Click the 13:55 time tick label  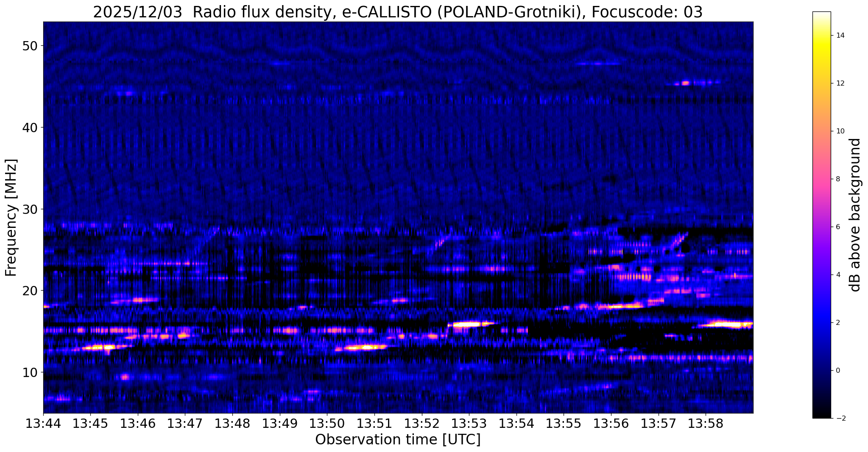(564, 424)
